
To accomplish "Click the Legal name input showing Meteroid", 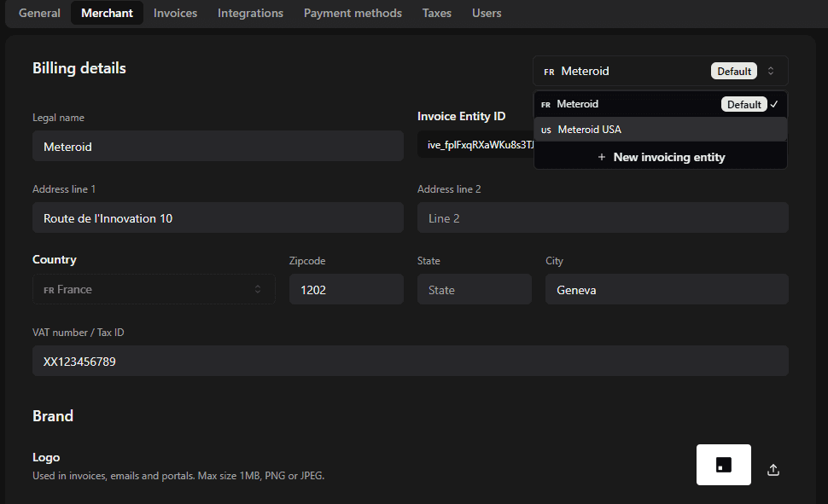I will coord(218,145).
